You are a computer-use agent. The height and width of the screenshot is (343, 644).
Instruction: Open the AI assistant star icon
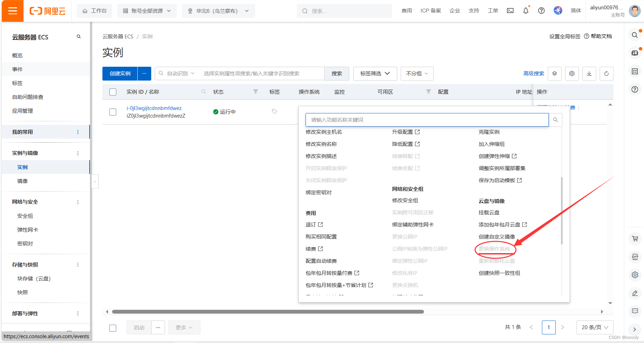pos(558,10)
